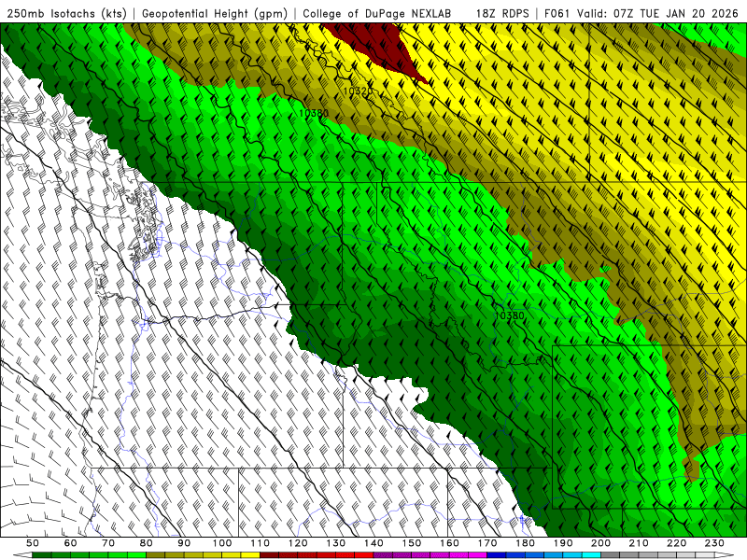Image resolution: width=747 pixels, height=560 pixels.
Task: Click the legend value '100'
Action: coord(222,543)
